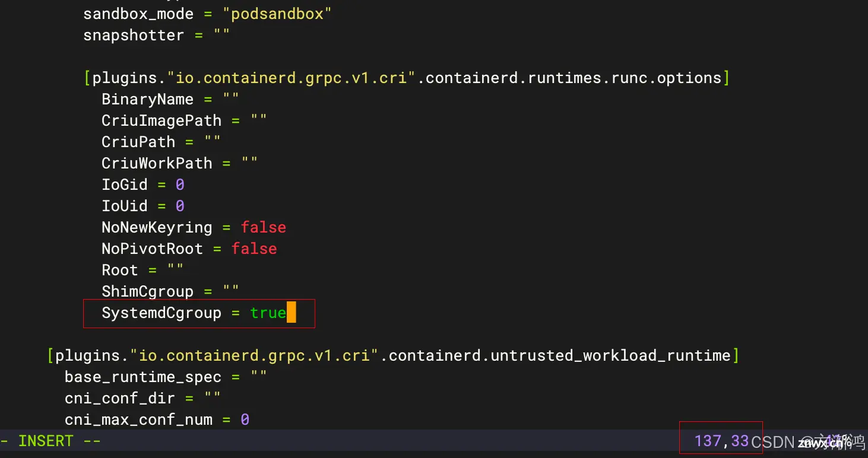
Task: Click the NoNewKeyring key name
Action: (157, 227)
